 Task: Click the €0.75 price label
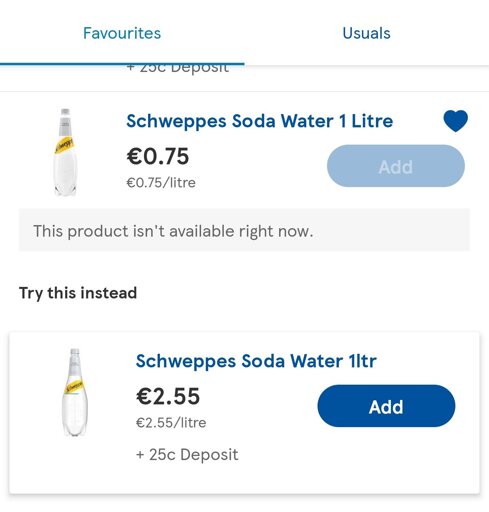pyautogui.click(x=158, y=156)
